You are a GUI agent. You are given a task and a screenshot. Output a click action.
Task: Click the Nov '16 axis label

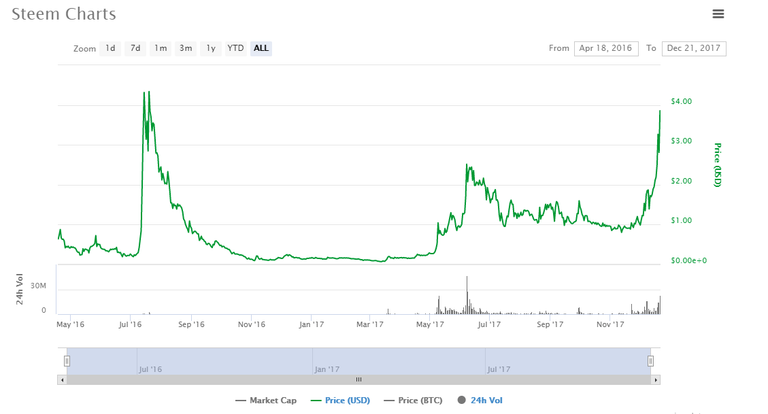(251, 324)
